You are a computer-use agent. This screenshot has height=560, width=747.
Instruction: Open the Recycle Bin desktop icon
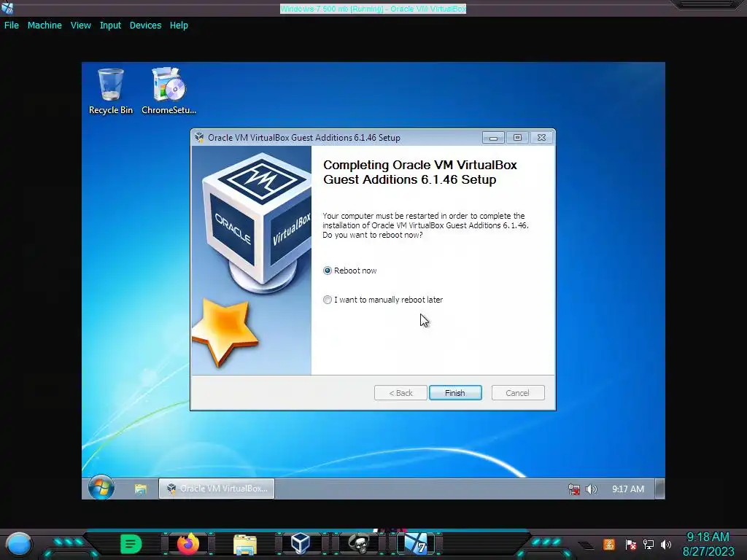[111, 90]
